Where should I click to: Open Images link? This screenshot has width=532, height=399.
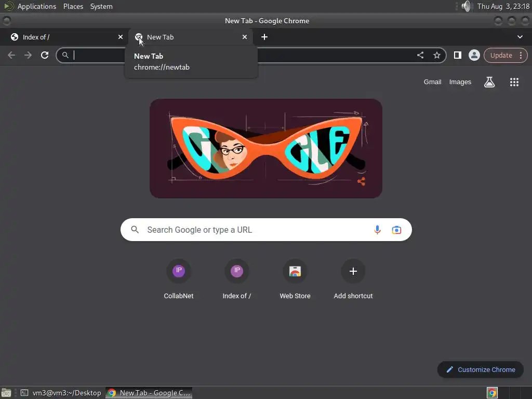pyautogui.click(x=460, y=82)
